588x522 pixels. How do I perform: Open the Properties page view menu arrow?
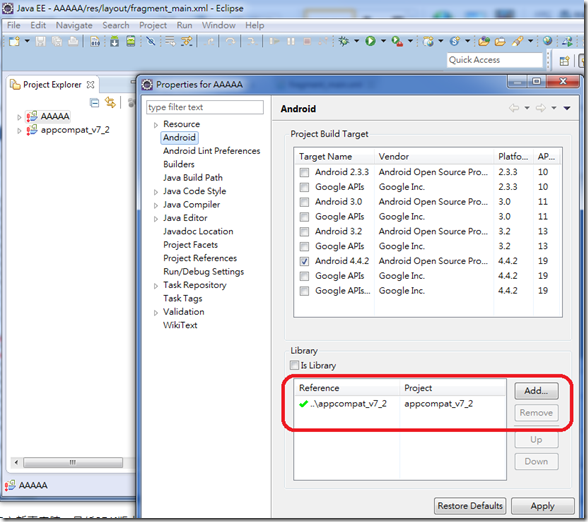point(567,108)
